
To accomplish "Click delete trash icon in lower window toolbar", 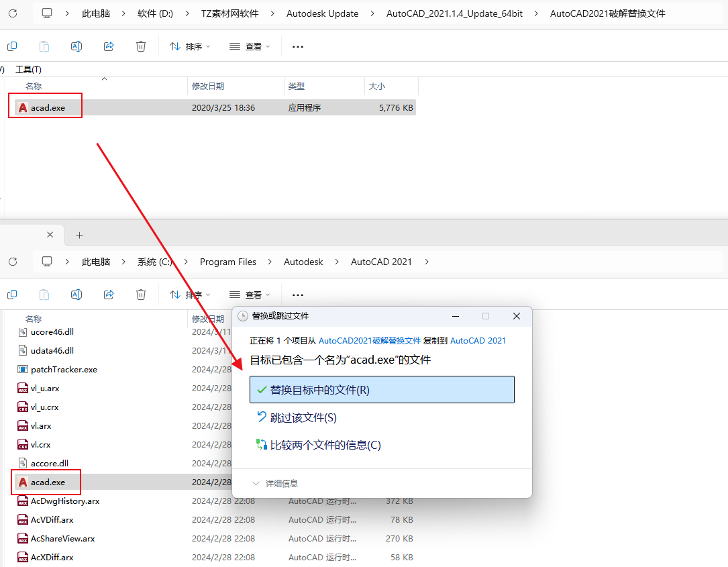I will 141,295.
